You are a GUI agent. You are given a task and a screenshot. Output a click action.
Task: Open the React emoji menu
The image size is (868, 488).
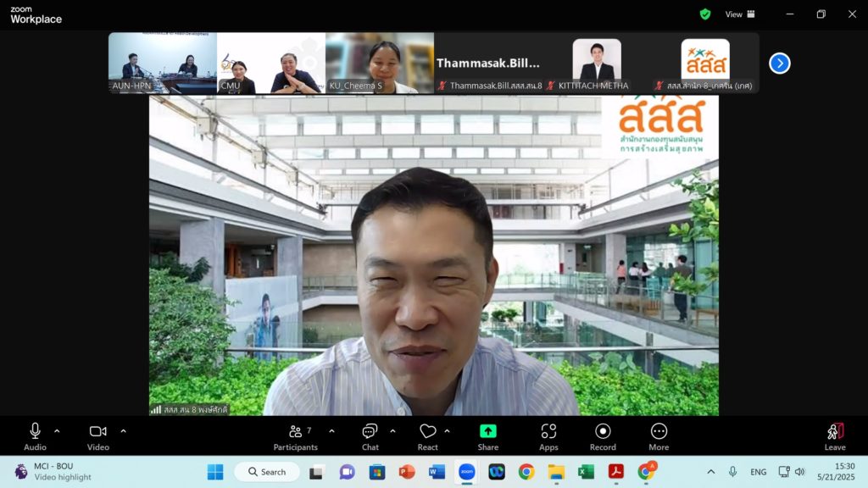pos(428,435)
